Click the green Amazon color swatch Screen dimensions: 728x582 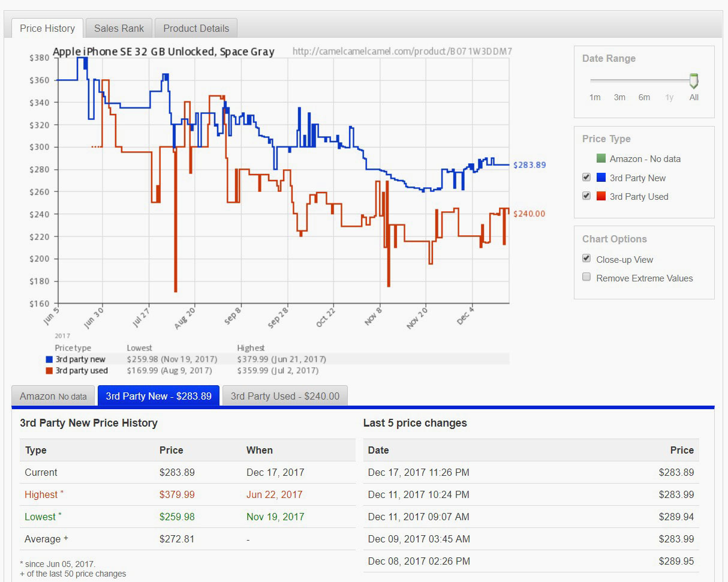(601, 159)
